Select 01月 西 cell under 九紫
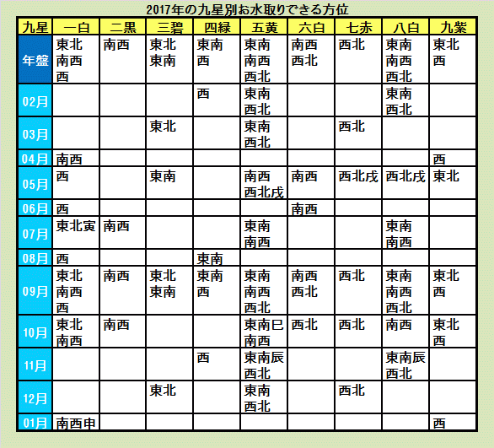The image size is (494, 448). click(453, 422)
